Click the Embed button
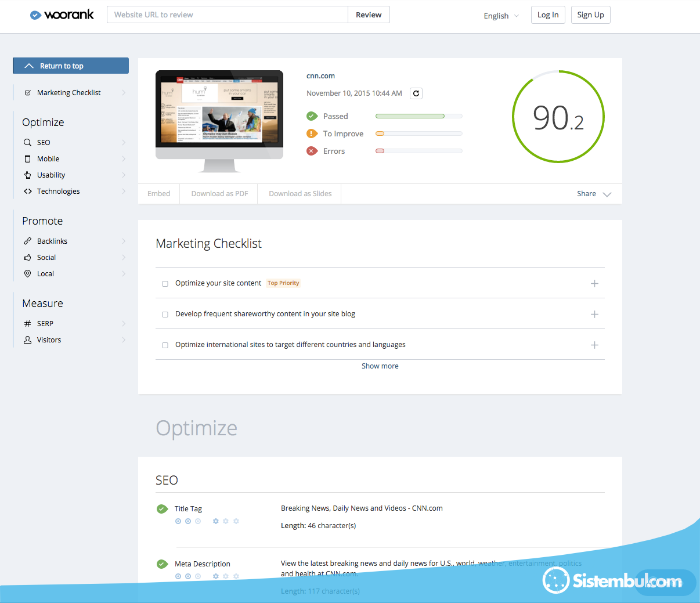Screen dimensions: 700x603 [x=159, y=194]
